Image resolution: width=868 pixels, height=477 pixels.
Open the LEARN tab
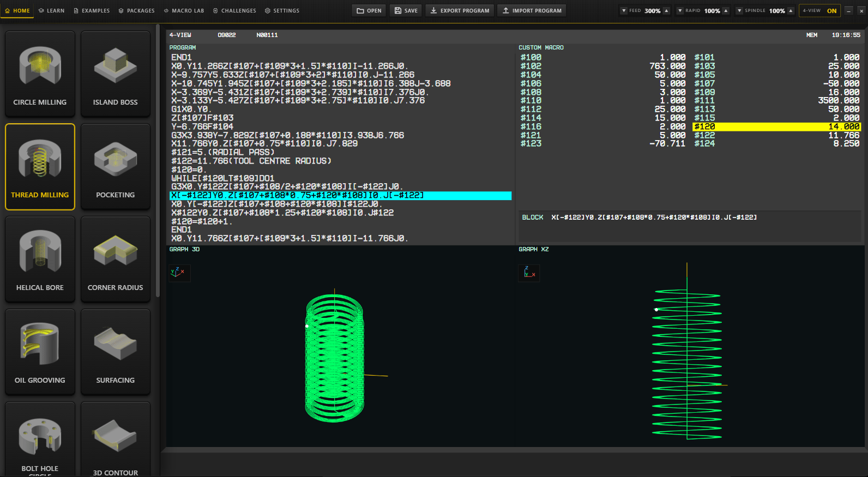pyautogui.click(x=51, y=10)
